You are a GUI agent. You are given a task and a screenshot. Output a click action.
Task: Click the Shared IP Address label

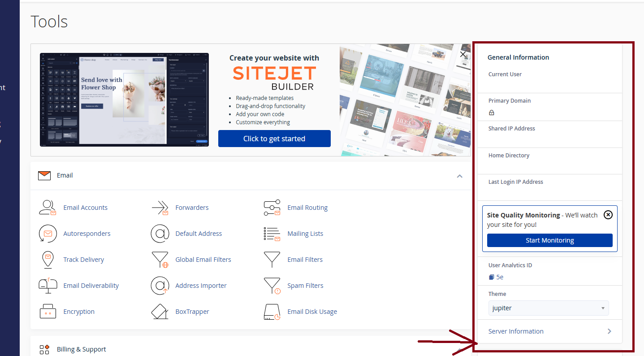[x=512, y=128]
